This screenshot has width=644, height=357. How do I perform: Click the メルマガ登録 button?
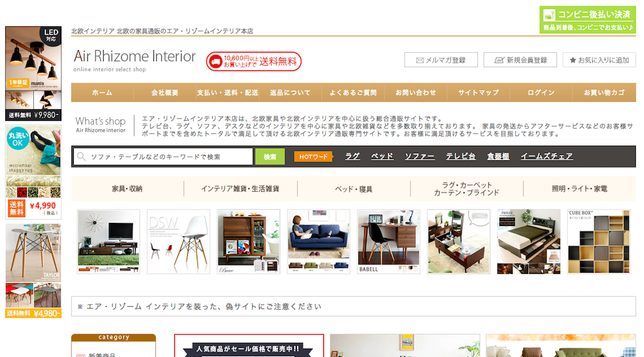pos(441,60)
